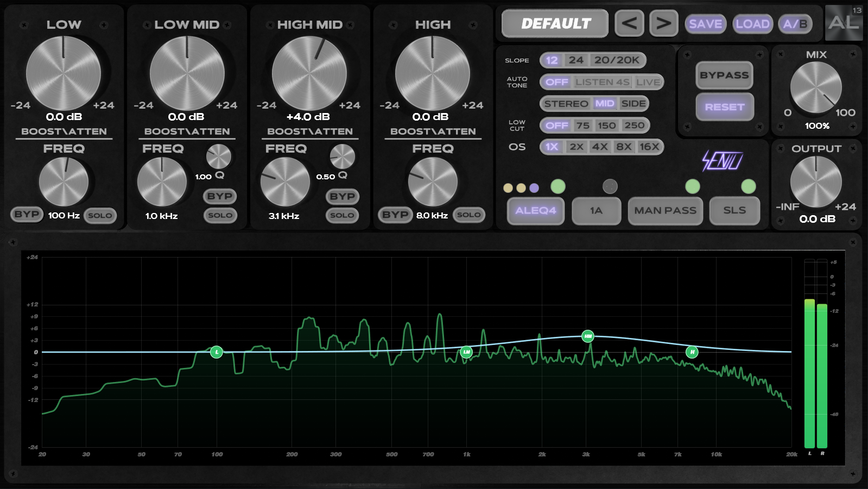The height and width of the screenshot is (489, 868).
Task: Select 16X oversampling
Action: click(x=649, y=147)
